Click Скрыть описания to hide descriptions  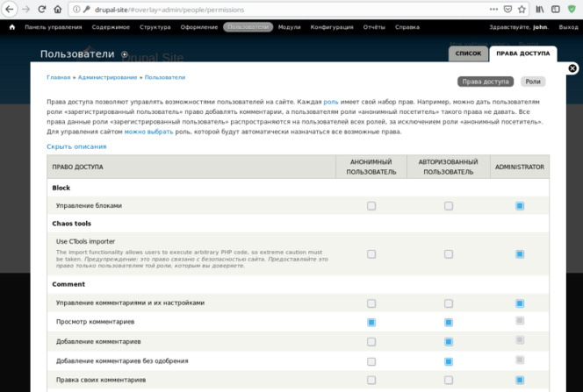pyautogui.click(x=76, y=146)
